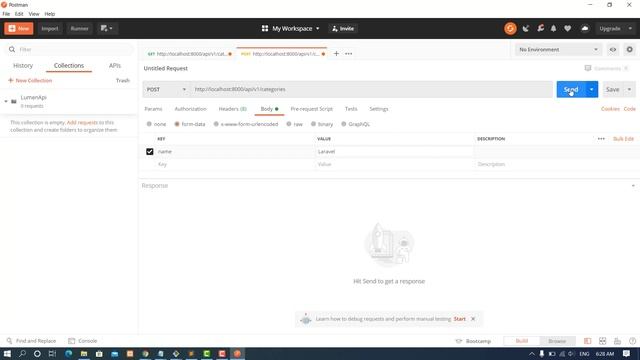
Task: Open the Params tab
Action: point(153,109)
